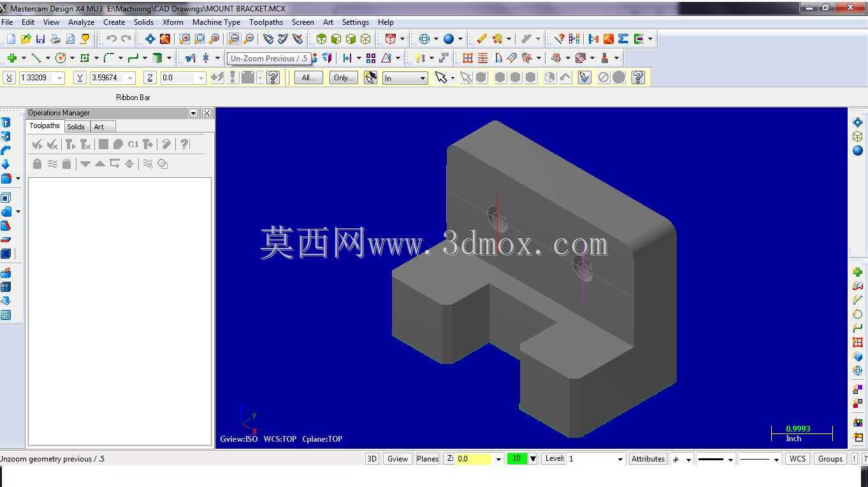Toggle the 3D construction mode button
The image size is (868, 487).
click(x=372, y=459)
